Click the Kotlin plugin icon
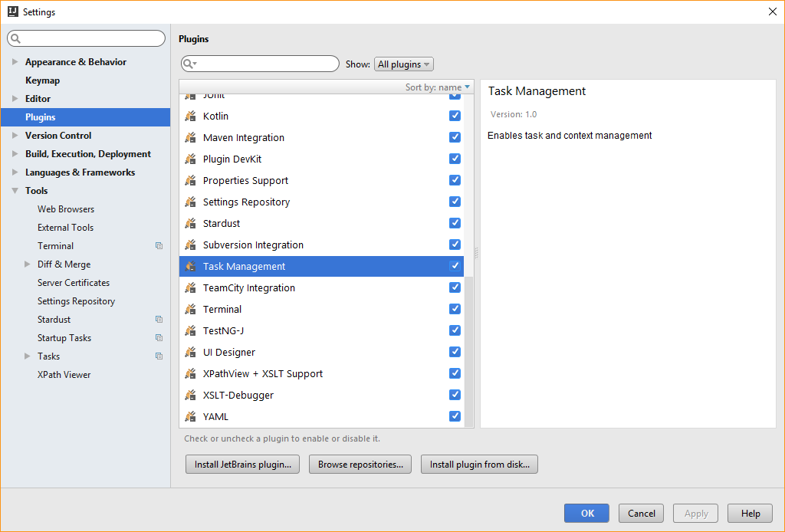 pos(190,117)
